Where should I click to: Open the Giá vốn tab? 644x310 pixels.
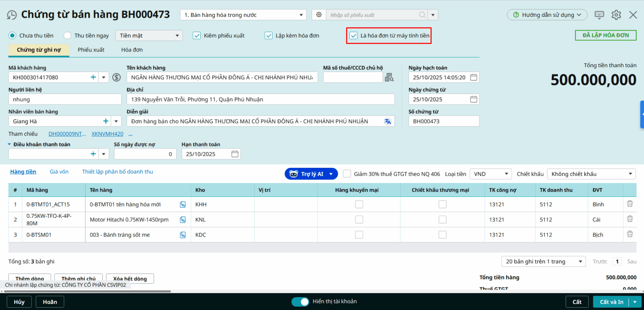[x=59, y=172]
